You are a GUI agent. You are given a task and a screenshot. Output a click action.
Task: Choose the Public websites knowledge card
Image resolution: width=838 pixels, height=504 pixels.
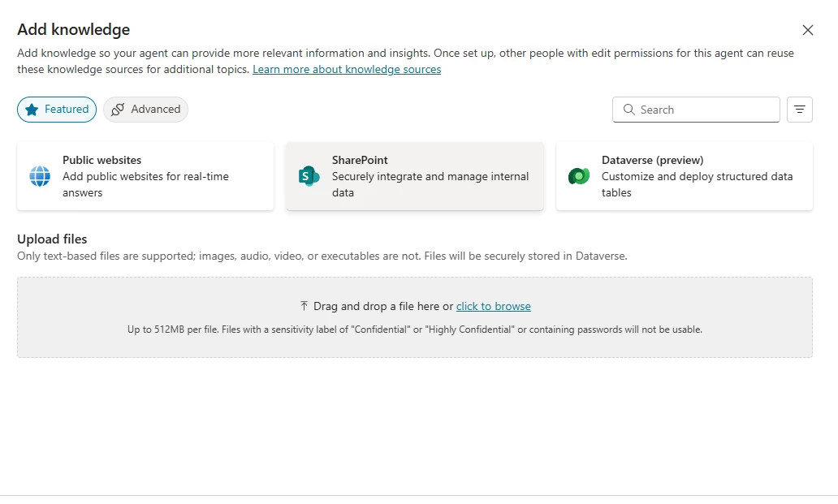pos(145,176)
